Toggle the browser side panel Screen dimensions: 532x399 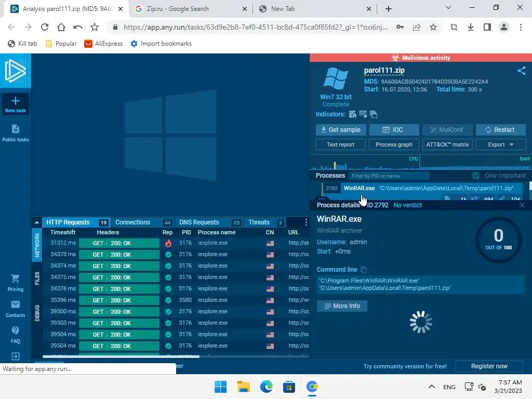click(x=487, y=27)
